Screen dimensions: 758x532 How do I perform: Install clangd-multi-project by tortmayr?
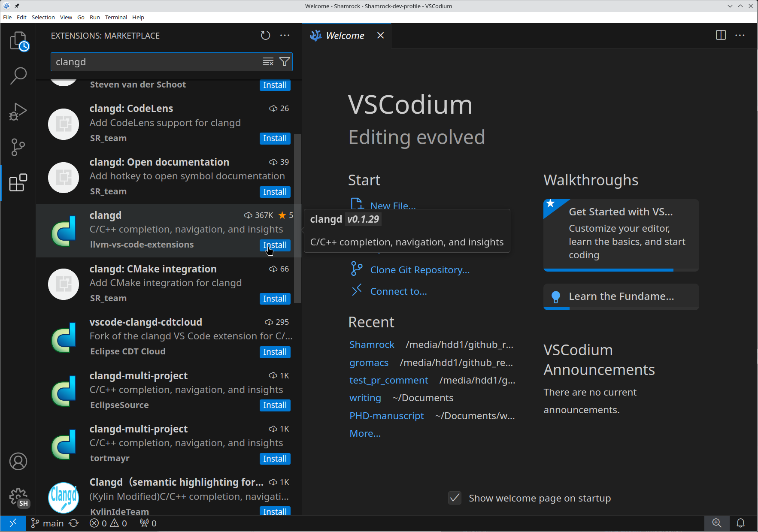click(x=275, y=459)
